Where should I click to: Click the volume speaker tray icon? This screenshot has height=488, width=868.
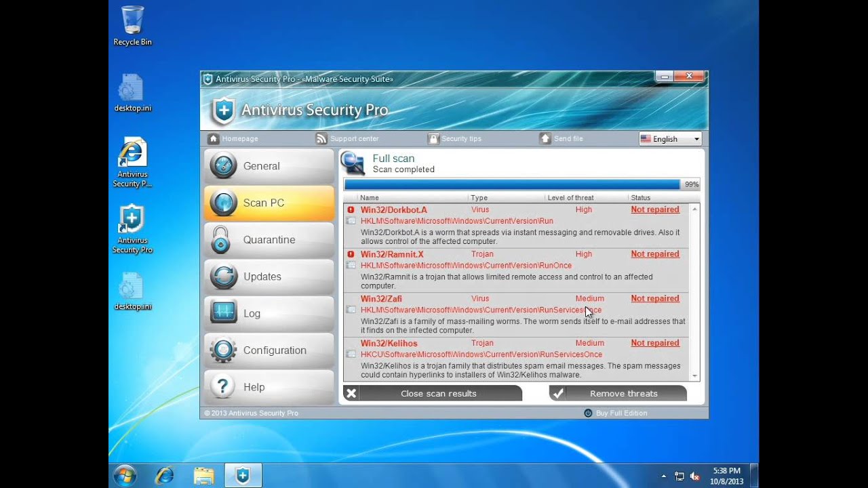[694, 476]
